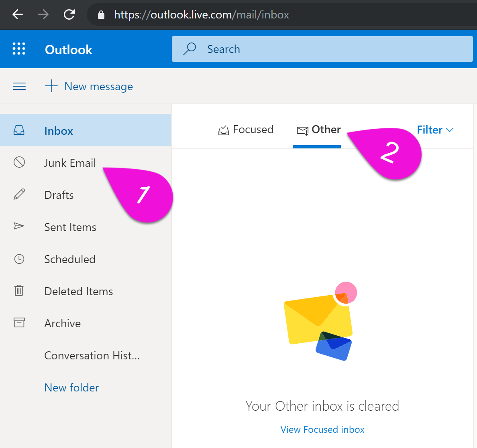This screenshot has height=448, width=477.
Task: Click the magnifier search icon
Action: [x=190, y=49]
